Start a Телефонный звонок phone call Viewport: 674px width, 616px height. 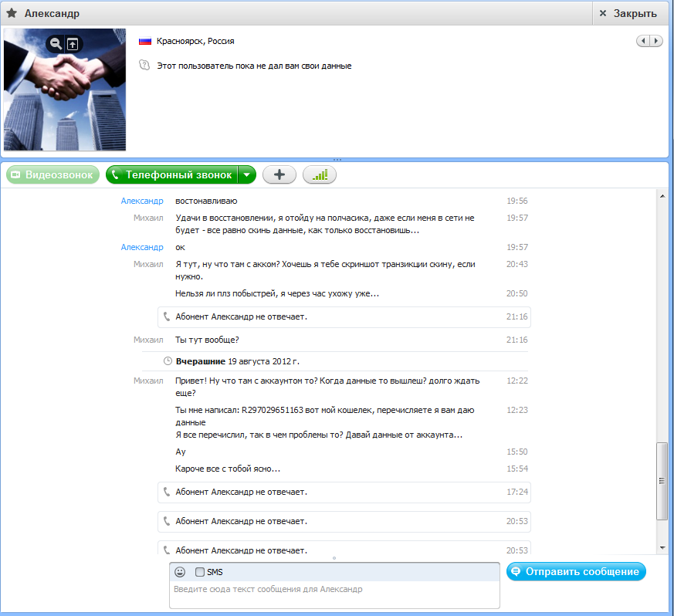pyautogui.click(x=172, y=175)
